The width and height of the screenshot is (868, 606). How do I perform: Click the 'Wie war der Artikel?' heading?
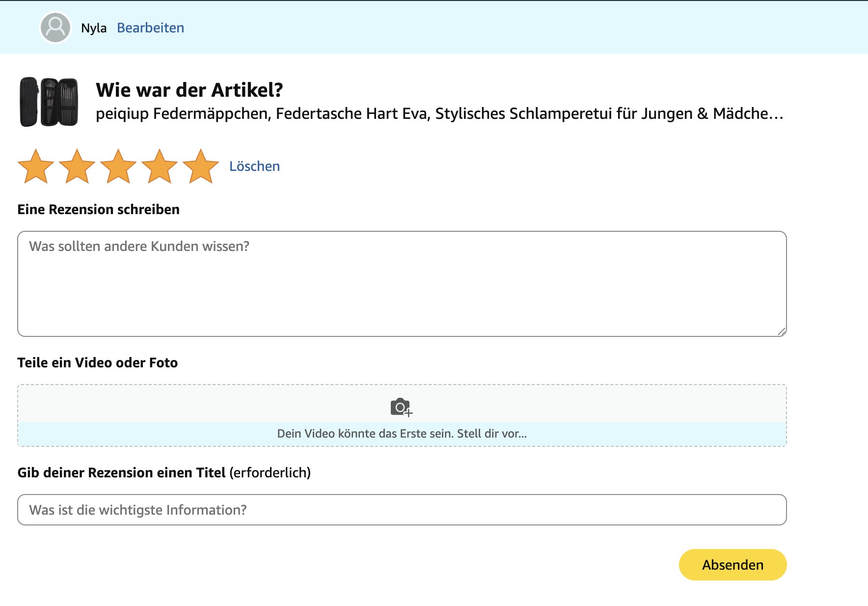pos(190,90)
